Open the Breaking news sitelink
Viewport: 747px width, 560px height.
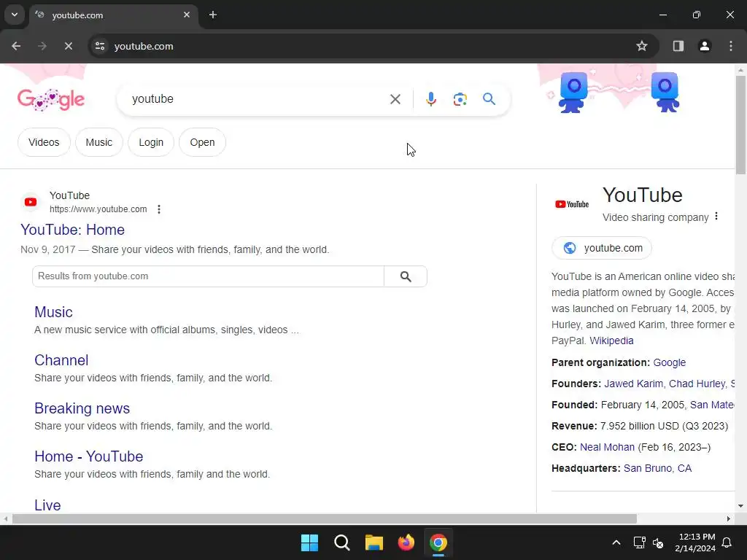tap(82, 408)
